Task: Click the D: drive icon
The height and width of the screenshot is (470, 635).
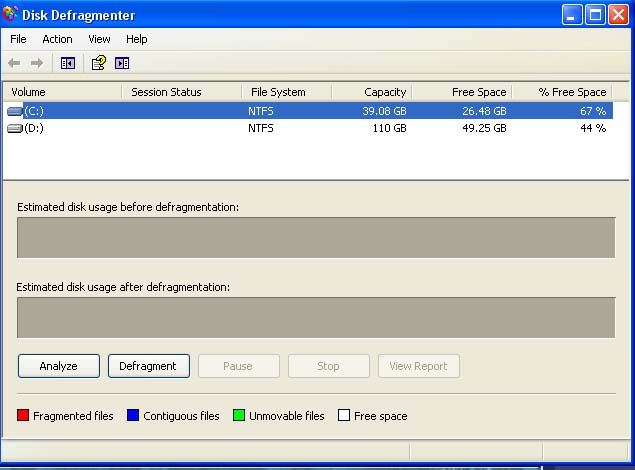Action: point(15,128)
